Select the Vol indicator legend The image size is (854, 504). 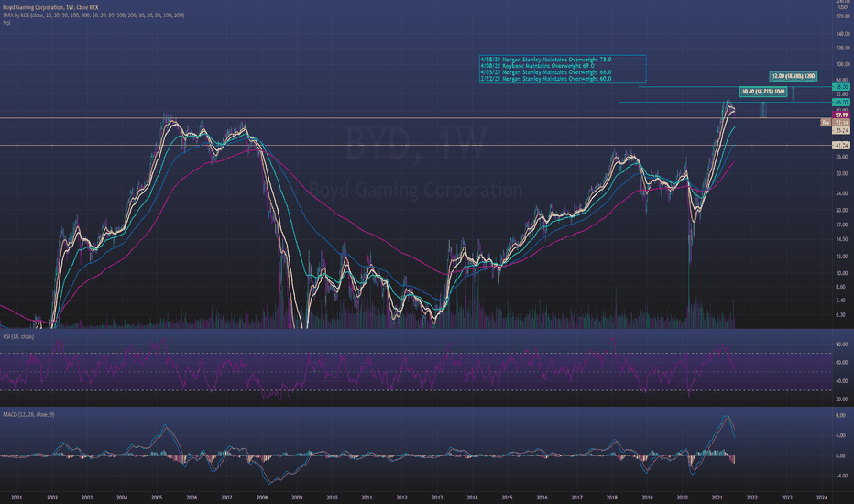[x=6, y=23]
